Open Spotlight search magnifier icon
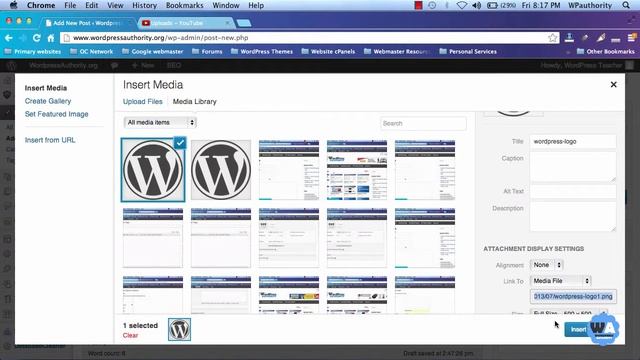The height and width of the screenshot is (360, 640). pos(626,5)
